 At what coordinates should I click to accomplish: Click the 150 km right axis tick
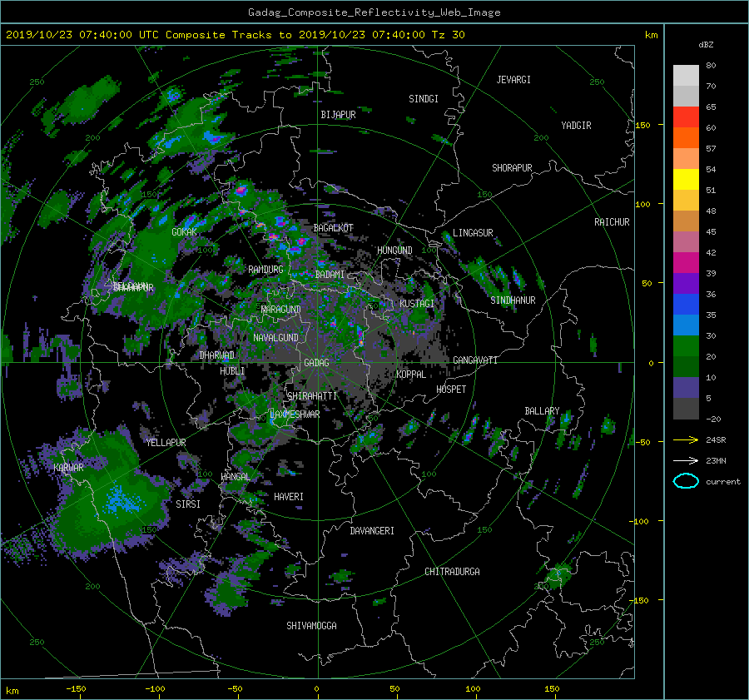(642, 125)
